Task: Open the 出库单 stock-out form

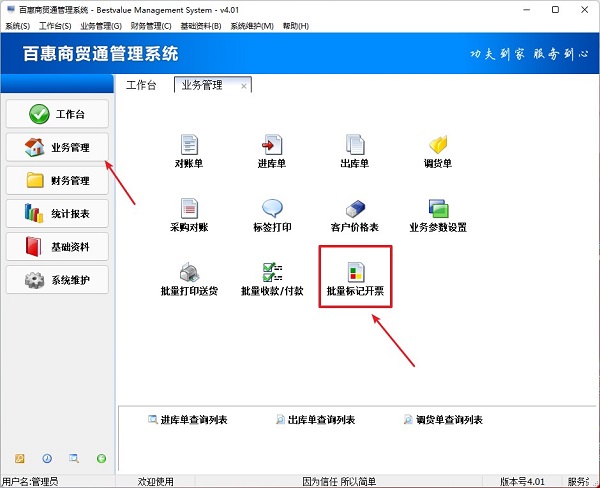Action: (355, 145)
